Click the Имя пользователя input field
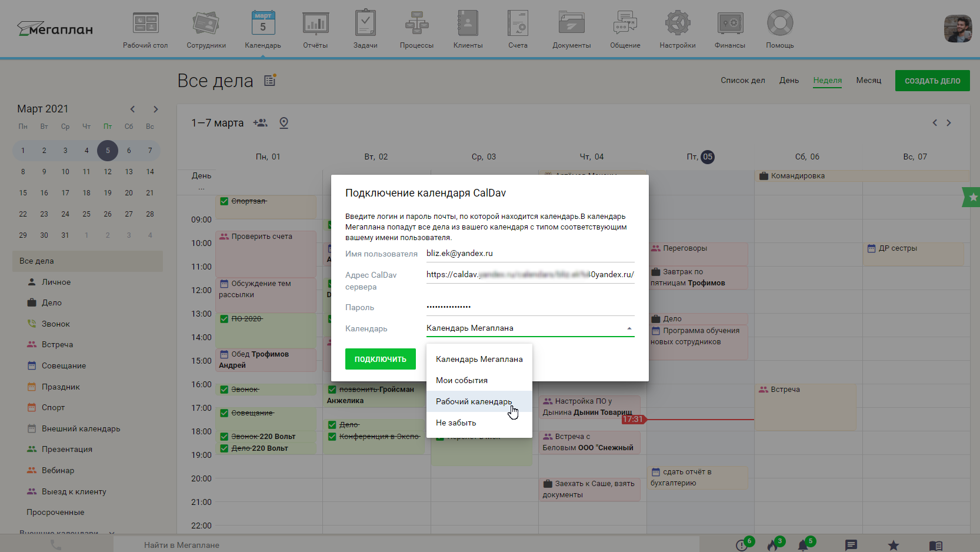The height and width of the screenshot is (552, 980). 530,254
